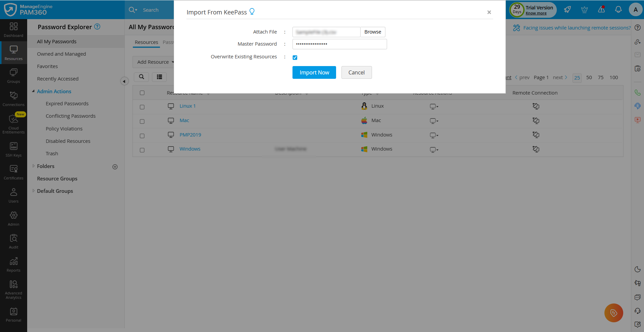This screenshot has width=644, height=332.
Task: Click the alert triangle icon in header
Action: click(601, 10)
